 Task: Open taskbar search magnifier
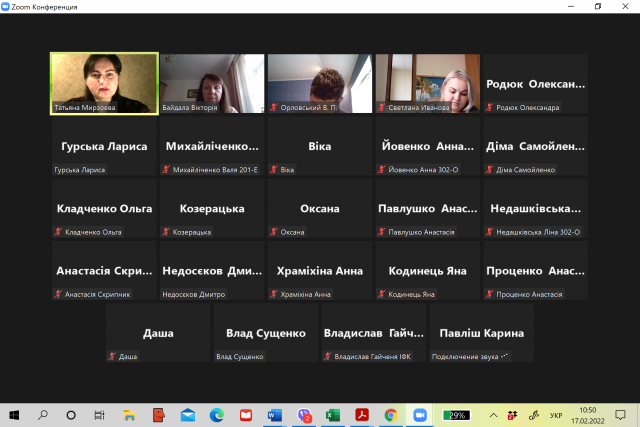point(42,416)
